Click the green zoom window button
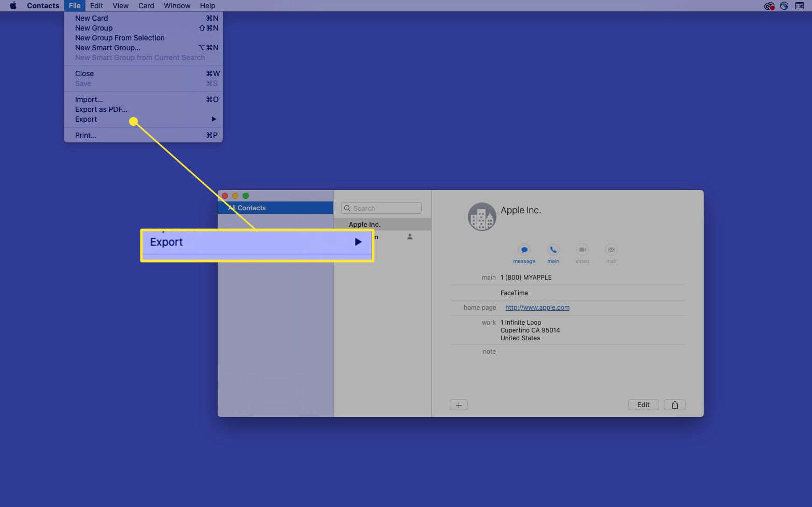 (246, 196)
